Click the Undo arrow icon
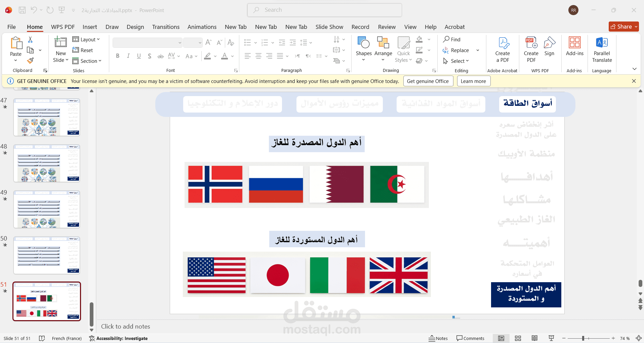This screenshot has width=644, height=343. click(34, 10)
